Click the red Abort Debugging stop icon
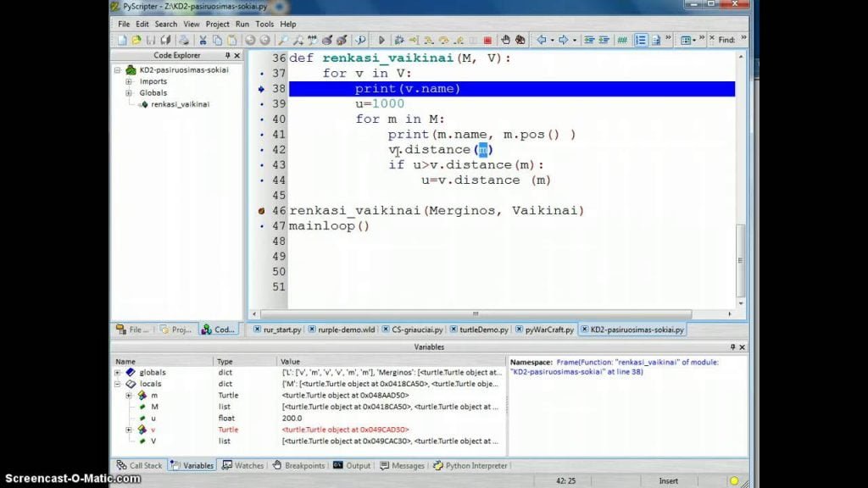Screen dimensions: 868x488 point(487,40)
